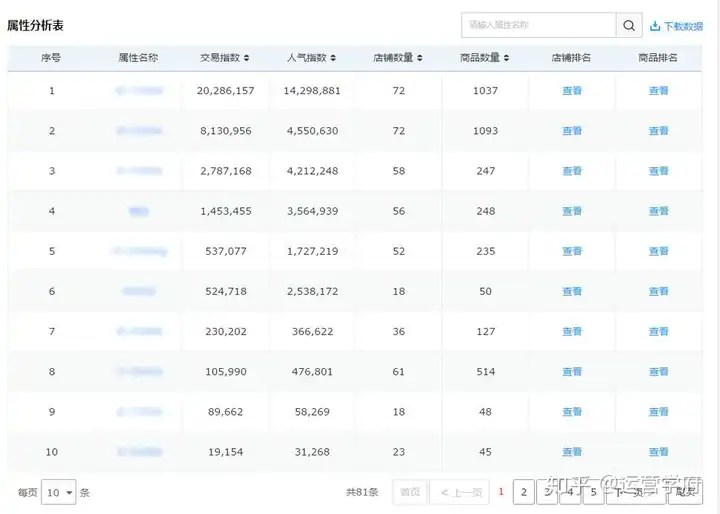Select cell value 14,298,881
720x514 pixels.
point(312,91)
